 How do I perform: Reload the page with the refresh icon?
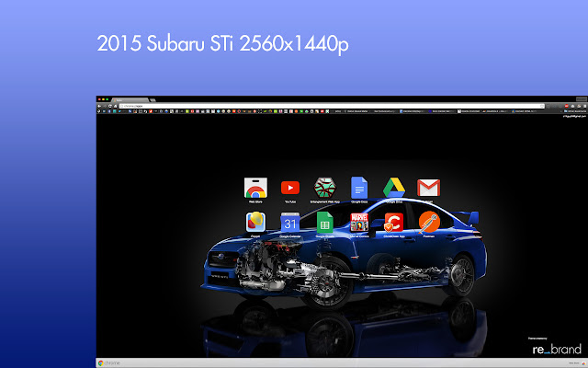tap(110, 107)
